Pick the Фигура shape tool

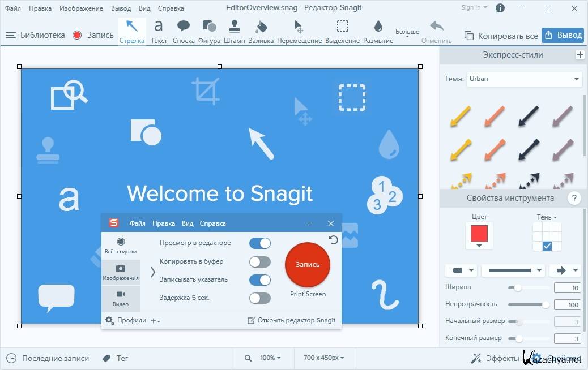[x=209, y=31]
